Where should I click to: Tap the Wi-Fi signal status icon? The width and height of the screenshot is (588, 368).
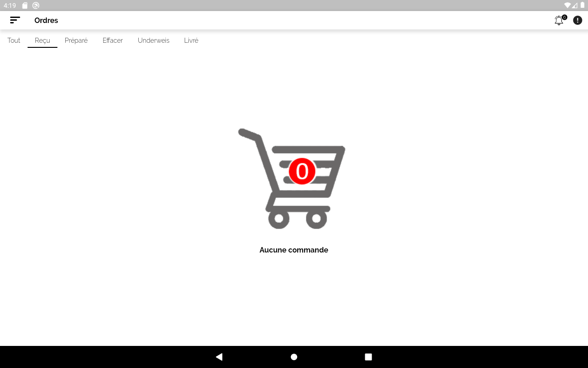coord(567,6)
